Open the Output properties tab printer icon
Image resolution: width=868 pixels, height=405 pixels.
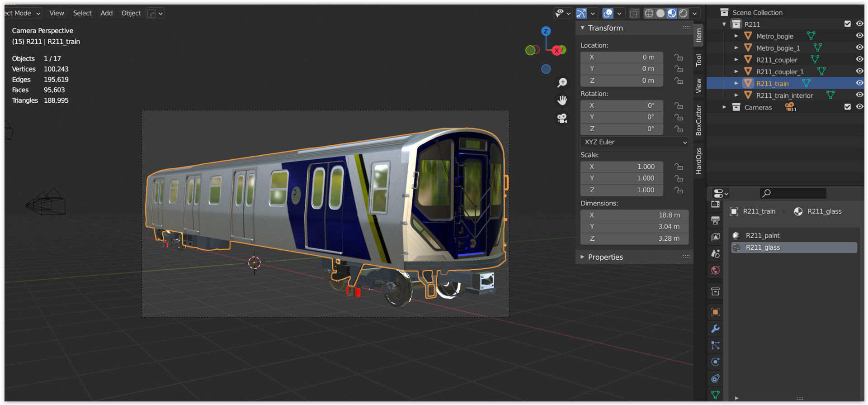(x=715, y=220)
